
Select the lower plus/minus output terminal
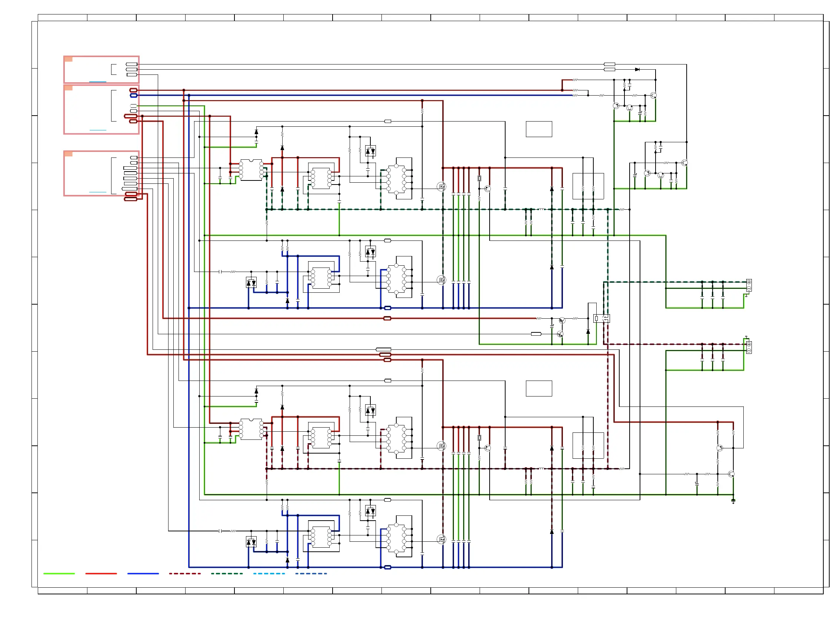coord(749,348)
